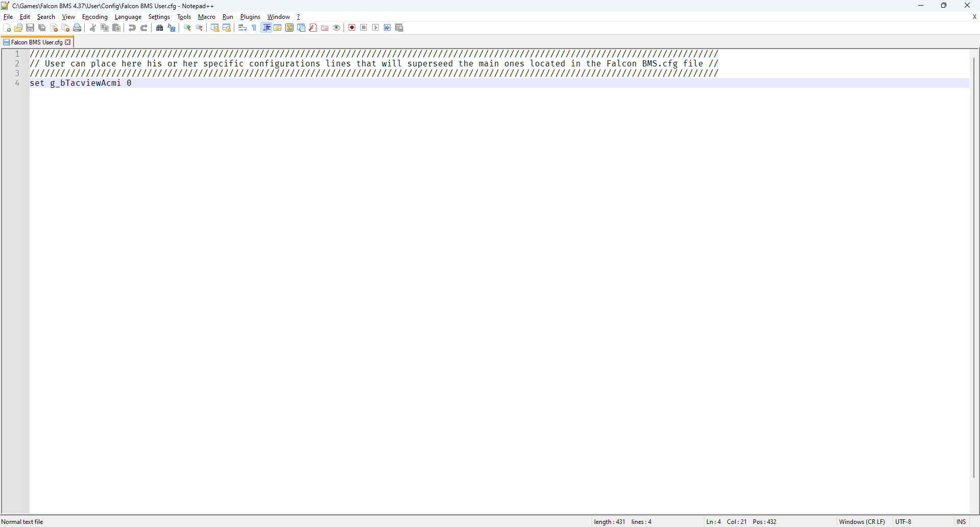Image resolution: width=980 pixels, height=527 pixels.
Task: Toggle synchronized horizontal scrolling
Action: [227, 28]
